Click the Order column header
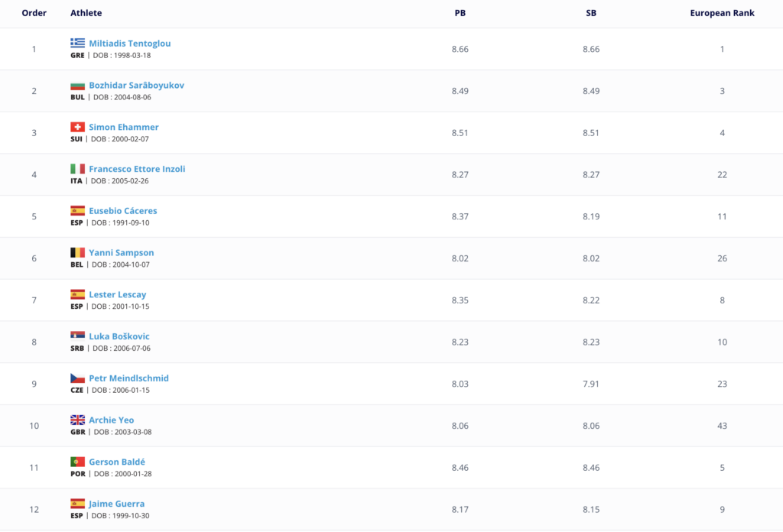 pyautogui.click(x=34, y=13)
